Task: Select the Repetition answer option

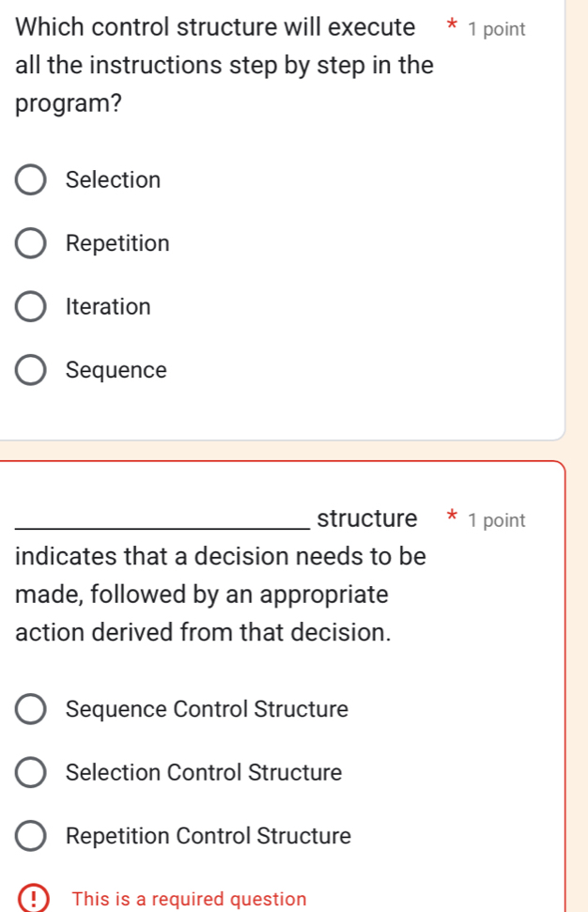Action: 29,242
